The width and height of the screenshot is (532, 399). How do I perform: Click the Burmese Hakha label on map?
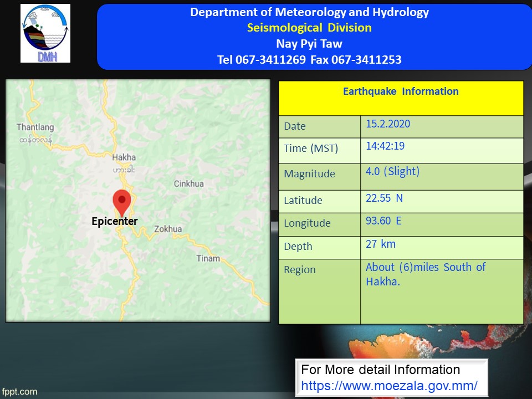tap(124, 170)
